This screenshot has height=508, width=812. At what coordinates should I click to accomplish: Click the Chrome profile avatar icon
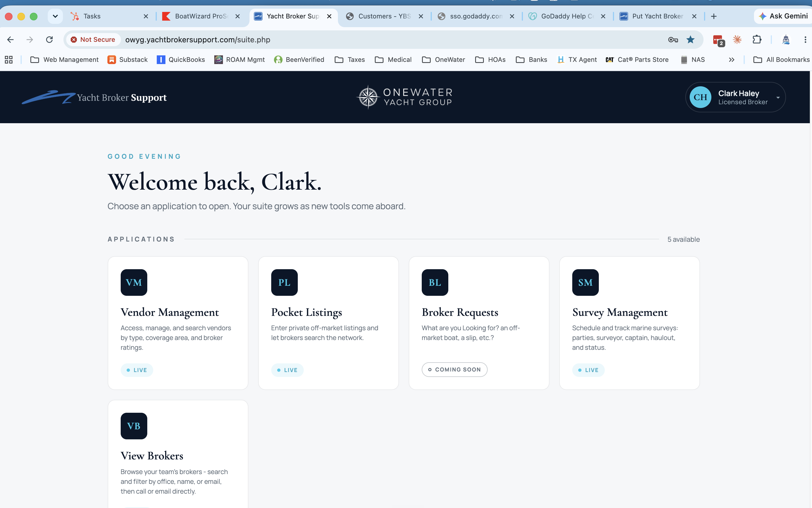coord(786,40)
